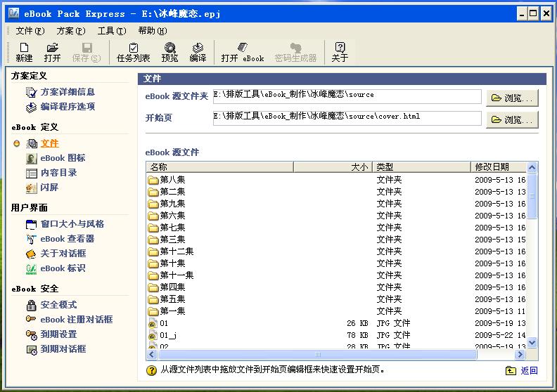This screenshot has height=392, width=557.
Task: Select the 第六集 folder
Action: pos(167,216)
